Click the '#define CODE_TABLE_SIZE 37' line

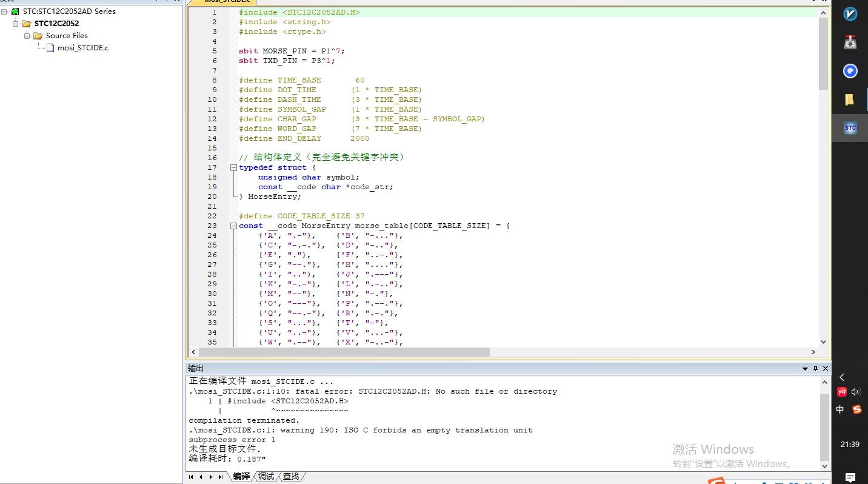(x=302, y=216)
